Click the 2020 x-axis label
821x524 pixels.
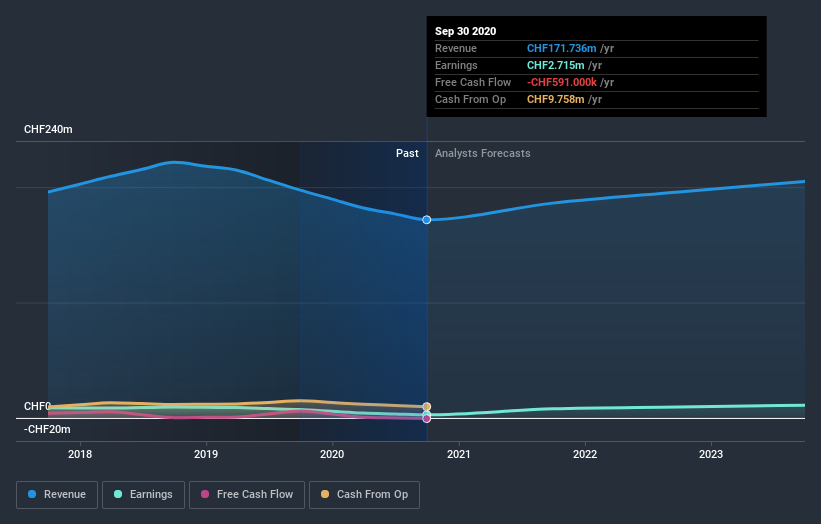pos(332,454)
